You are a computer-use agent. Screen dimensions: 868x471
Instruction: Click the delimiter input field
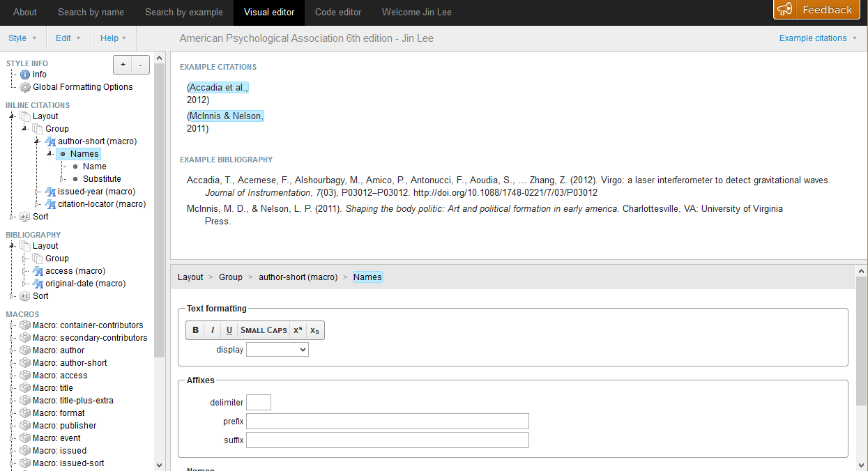259,402
